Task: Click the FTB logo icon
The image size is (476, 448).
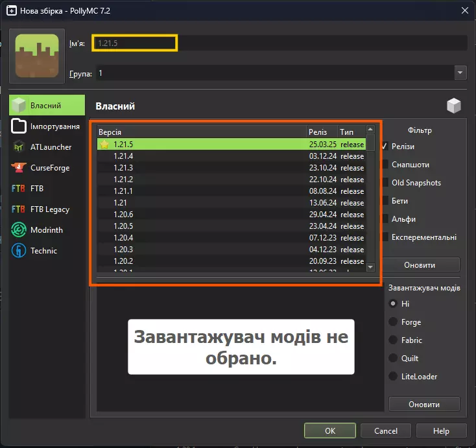Action: coord(18,189)
